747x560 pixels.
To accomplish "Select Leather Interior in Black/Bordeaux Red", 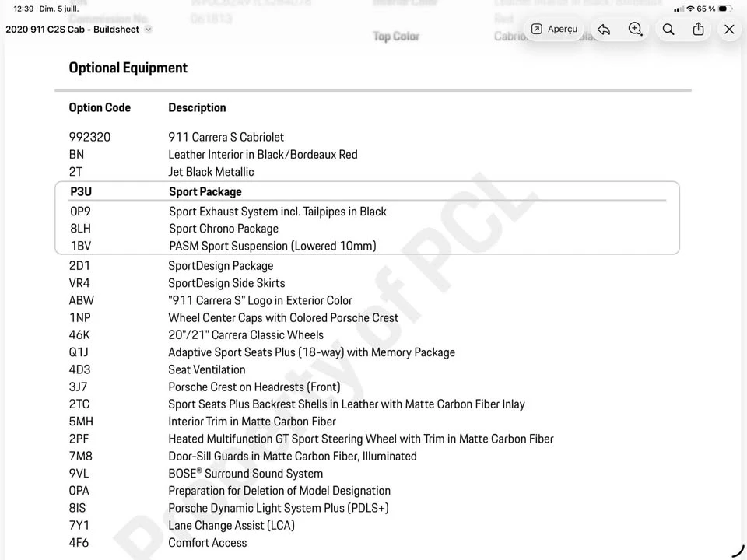I will pyautogui.click(x=262, y=154).
